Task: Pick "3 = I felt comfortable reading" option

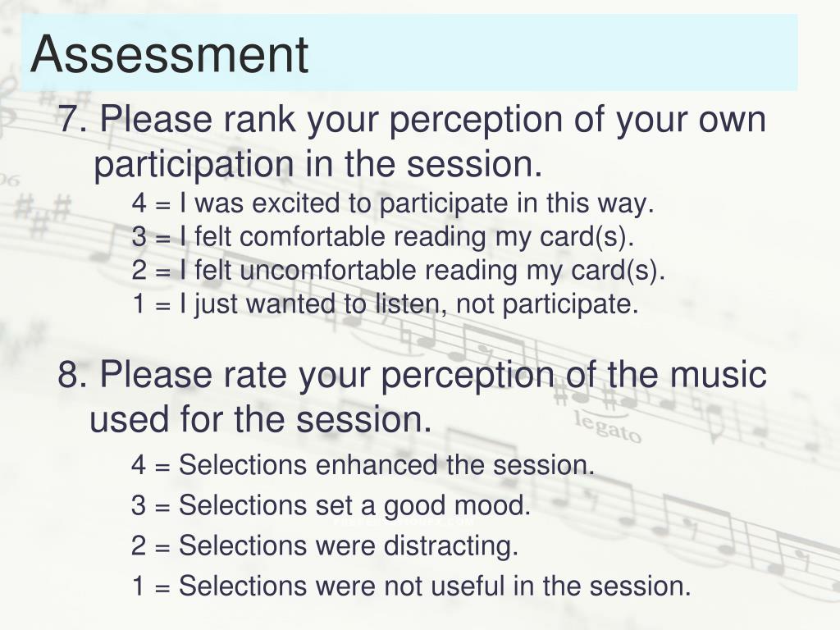Action: (383, 237)
